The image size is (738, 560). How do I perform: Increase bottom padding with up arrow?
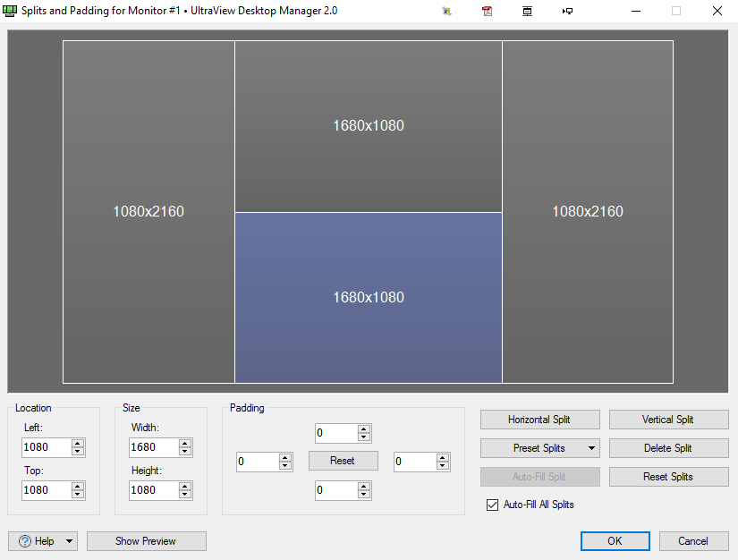tap(363, 487)
